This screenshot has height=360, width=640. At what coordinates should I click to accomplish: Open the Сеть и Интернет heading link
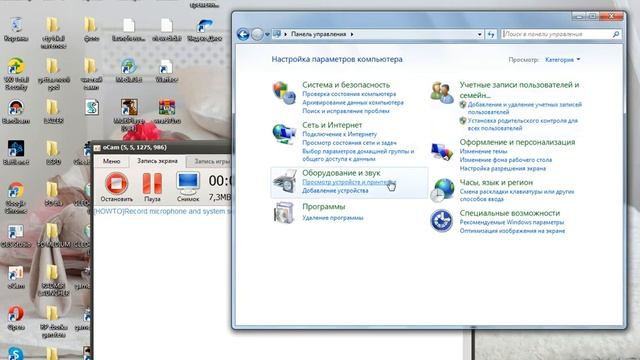tap(332, 125)
